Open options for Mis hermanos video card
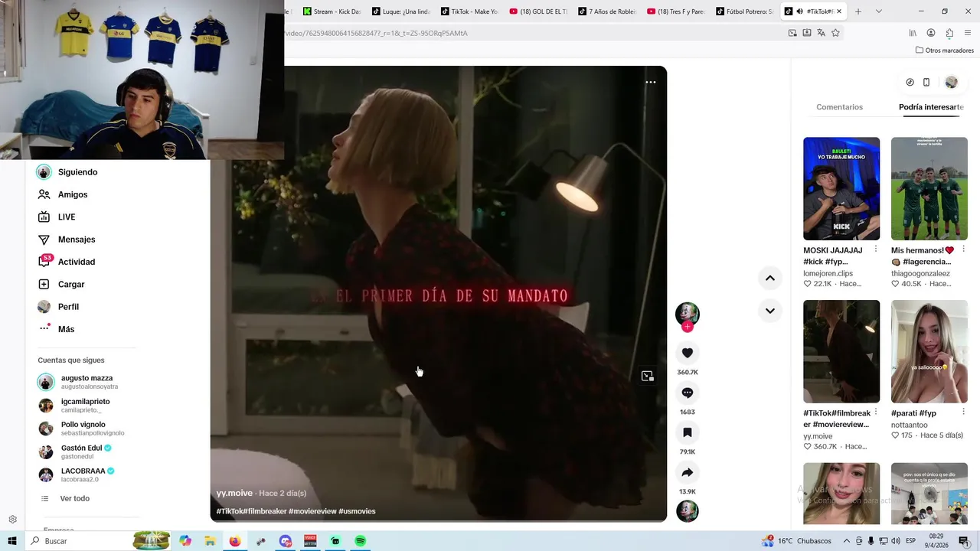This screenshot has width=980, height=551. pos(963,249)
